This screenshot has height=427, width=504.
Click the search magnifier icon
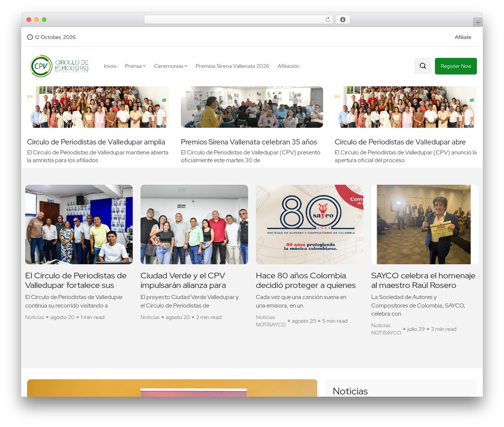423,66
